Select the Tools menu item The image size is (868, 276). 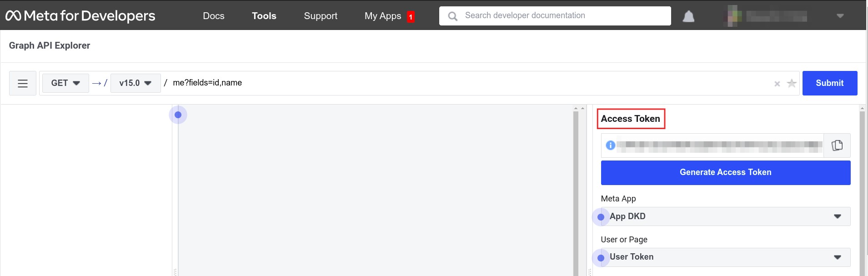[x=264, y=15]
